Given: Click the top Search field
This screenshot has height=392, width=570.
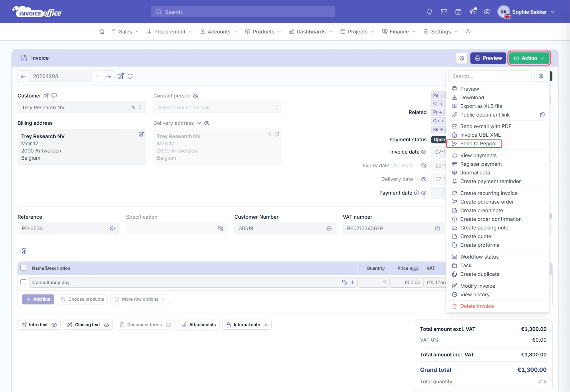Looking at the screenshot, I should pos(243,12).
